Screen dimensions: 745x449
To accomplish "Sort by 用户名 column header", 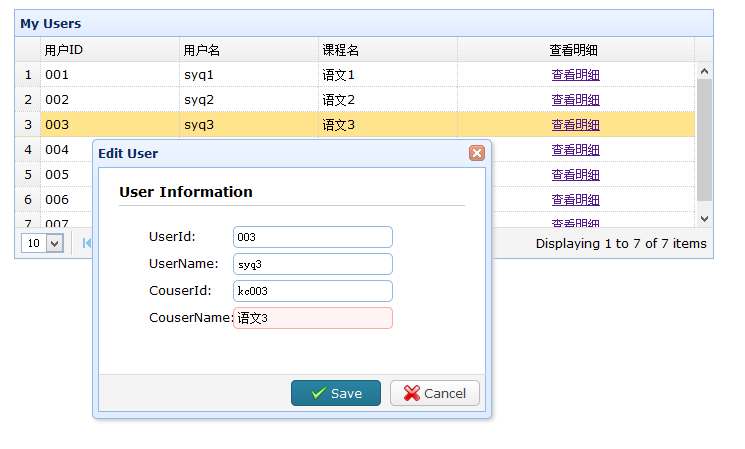I will point(249,49).
